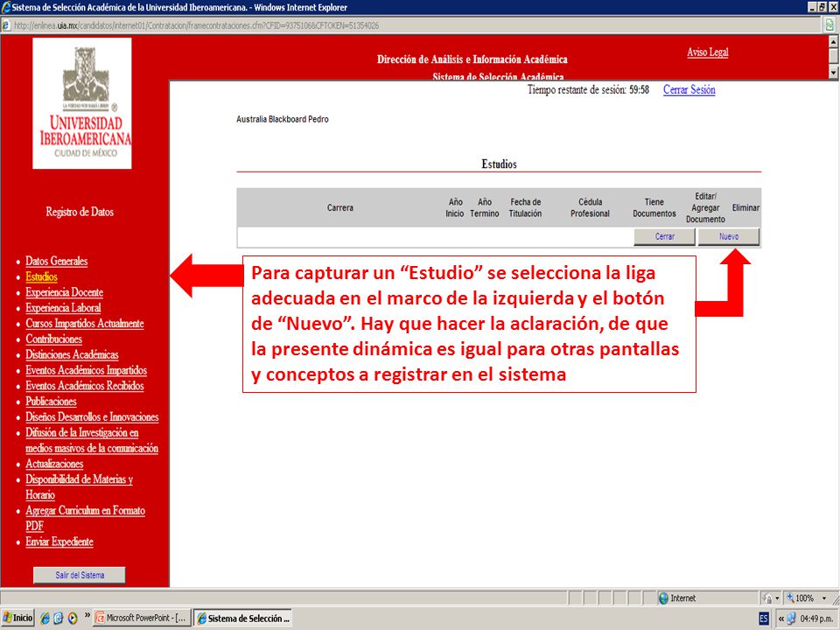Click the Cerrar button in Estudios table

[664, 236]
